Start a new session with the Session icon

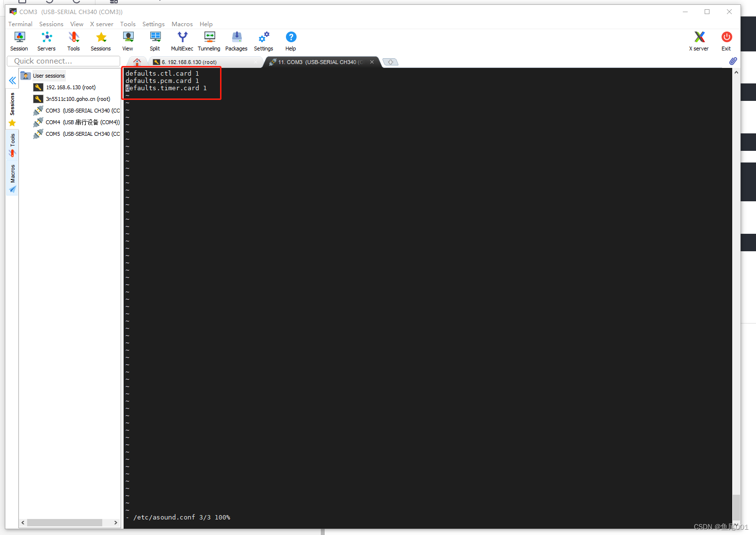(x=19, y=41)
